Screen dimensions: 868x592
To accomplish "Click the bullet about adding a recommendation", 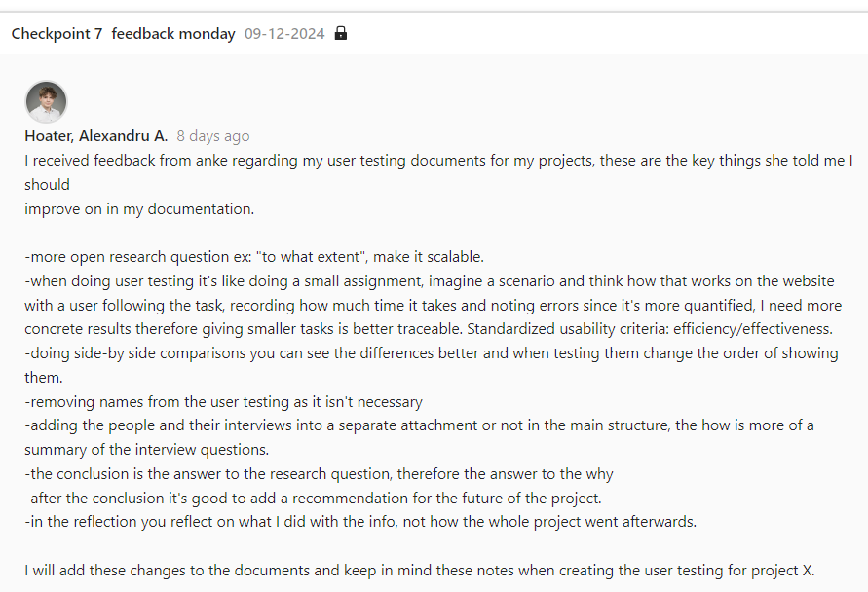I will point(313,498).
